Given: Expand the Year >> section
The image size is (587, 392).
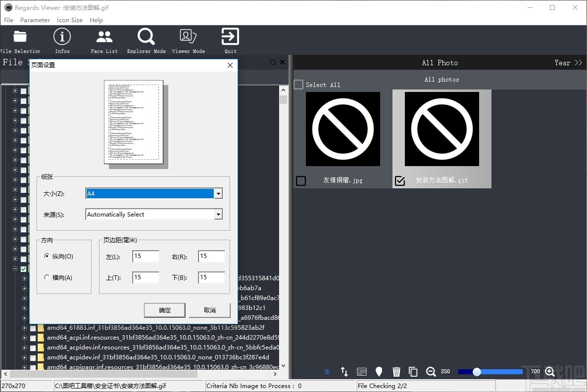Looking at the screenshot, I should tap(568, 63).
